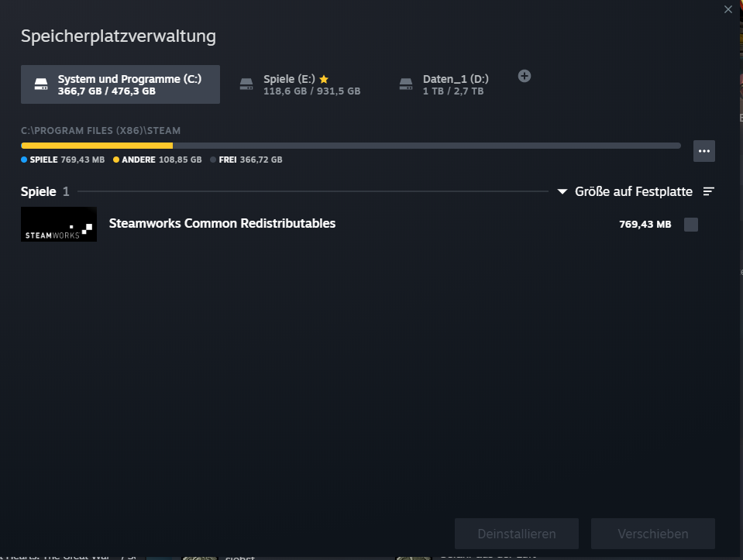Add a new drive with the plus icon
The width and height of the screenshot is (743, 560).
524,76
